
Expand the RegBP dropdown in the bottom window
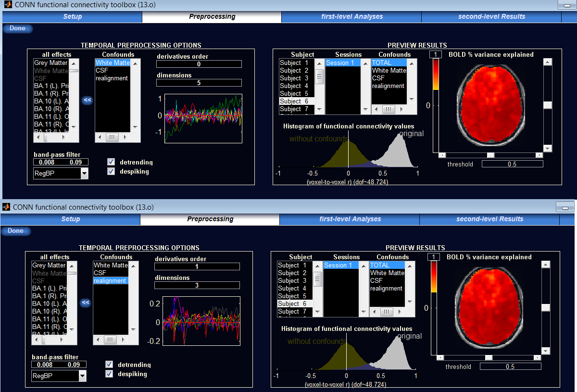[83, 376]
